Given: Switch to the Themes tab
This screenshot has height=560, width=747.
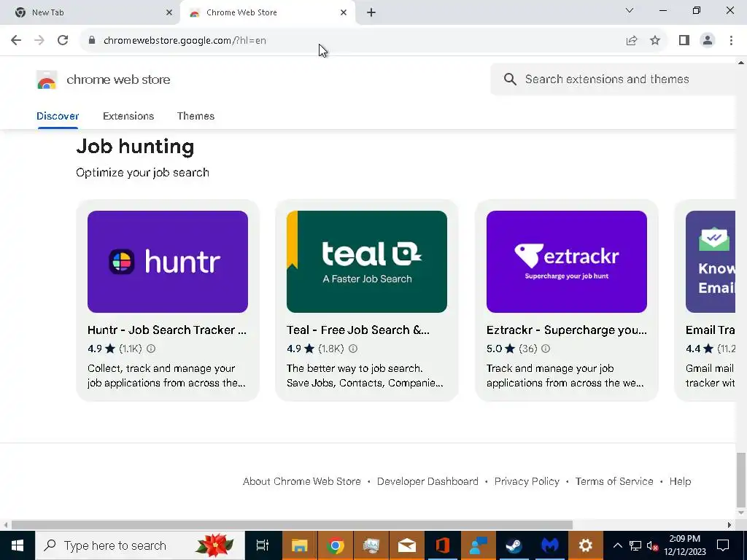Looking at the screenshot, I should (196, 116).
